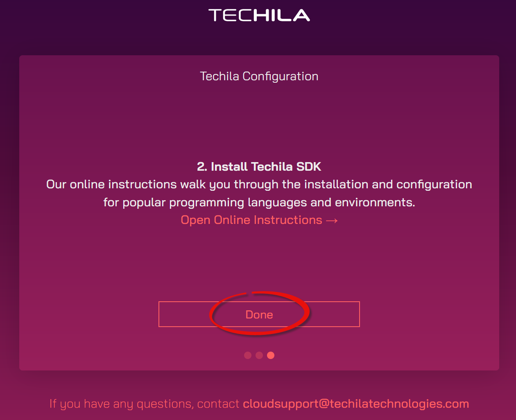Image resolution: width=516 pixels, height=420 pixels.
Task: Return to step one via leftmost dot
Action: coord(248,355)
